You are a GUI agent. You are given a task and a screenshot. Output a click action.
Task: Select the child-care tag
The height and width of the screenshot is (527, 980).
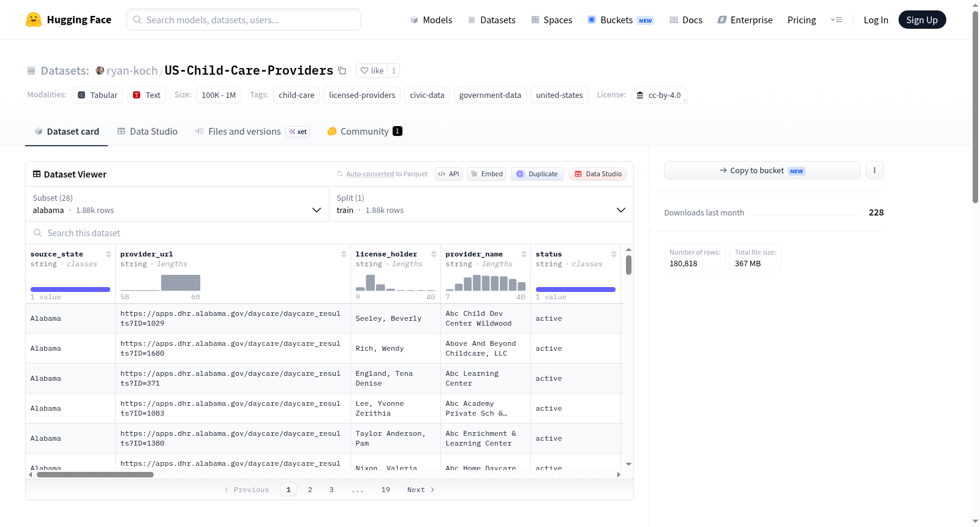pyautogui.click(x=296, y=95)
